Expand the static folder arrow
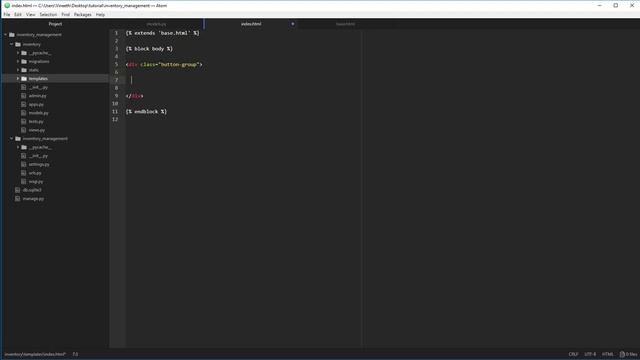Image resolution: width=640 pixels, height=360 pixels. point(18,70)
